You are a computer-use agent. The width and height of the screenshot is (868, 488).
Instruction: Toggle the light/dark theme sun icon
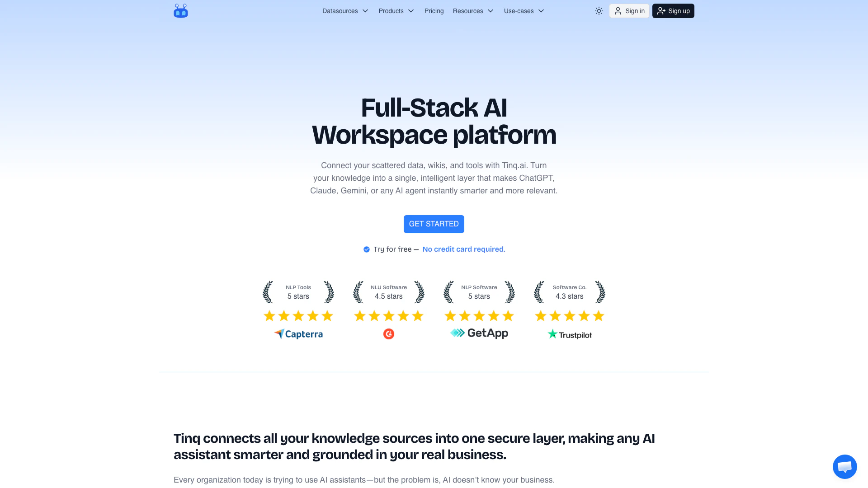(599, 11)
